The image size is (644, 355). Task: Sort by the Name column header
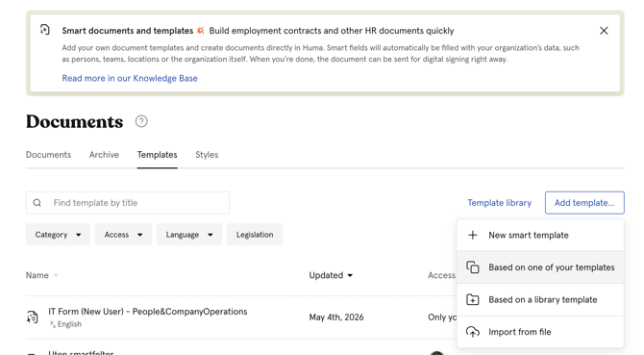click(x=42, y=275)
